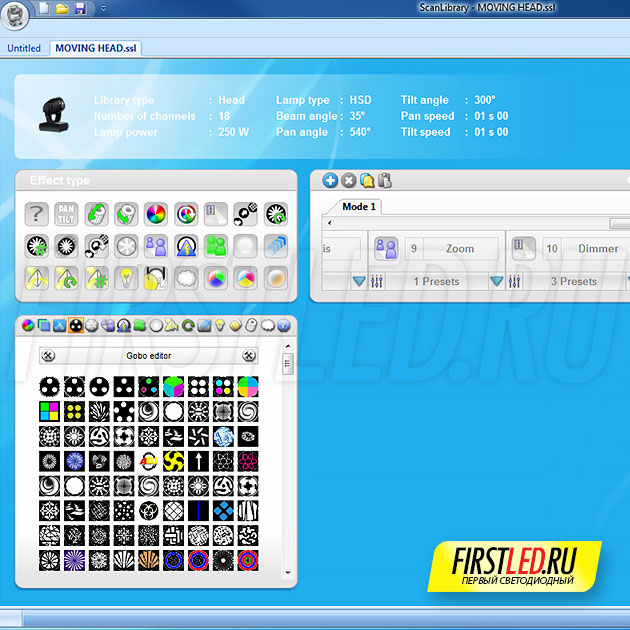The width and height of the screenshot is (630, 630).
Task: Open the quick access toolbar customize arrow
Action: [104, 8]
